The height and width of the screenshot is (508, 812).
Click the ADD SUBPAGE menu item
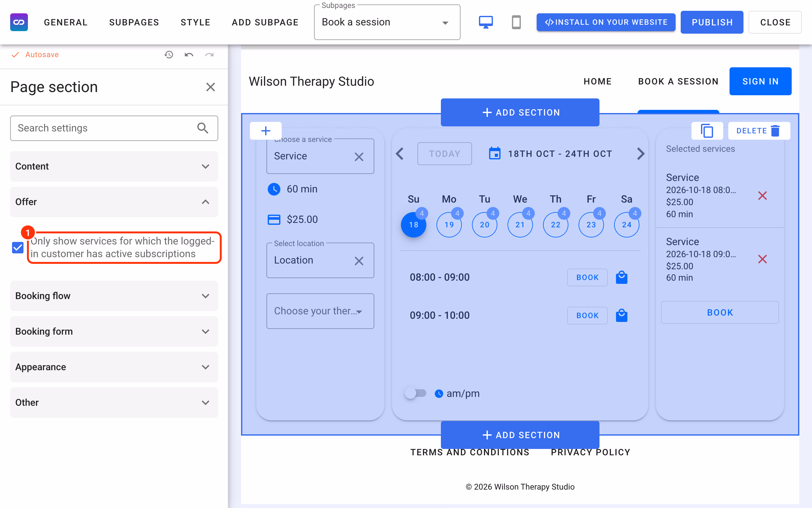click(x=265, y=22)
